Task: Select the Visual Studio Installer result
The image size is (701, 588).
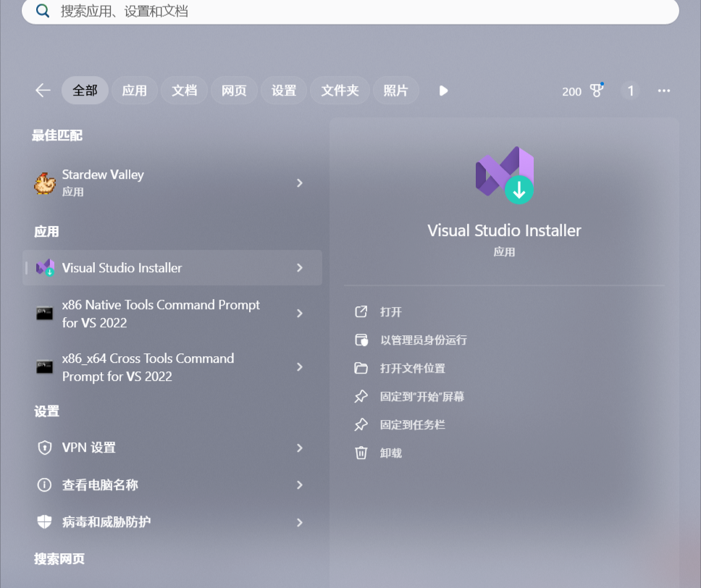Action: tap(172, 268)
